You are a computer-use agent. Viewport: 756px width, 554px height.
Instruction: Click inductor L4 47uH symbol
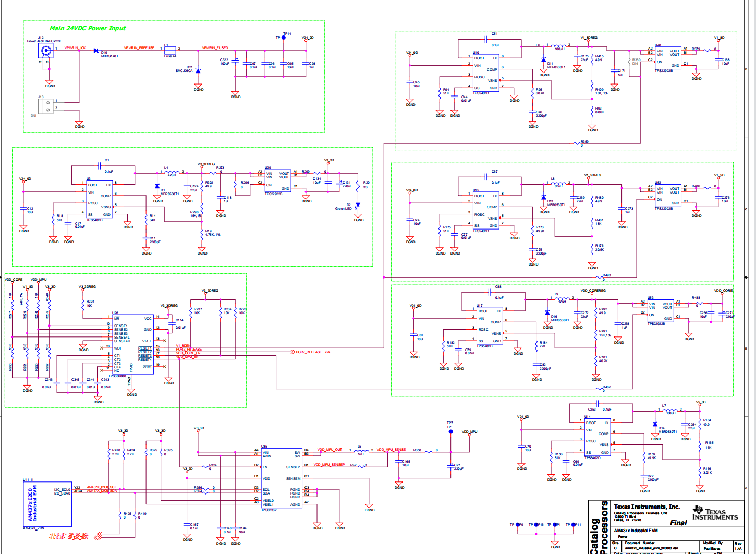(173, 172)
